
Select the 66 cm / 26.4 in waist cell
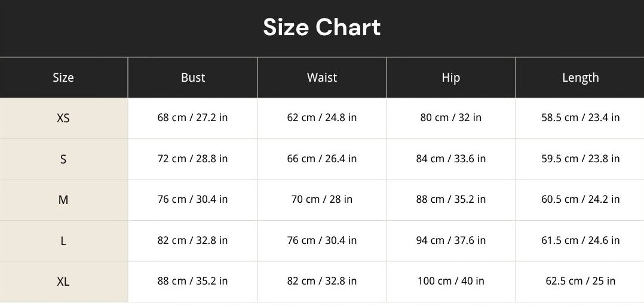click(x=321, y=159)
